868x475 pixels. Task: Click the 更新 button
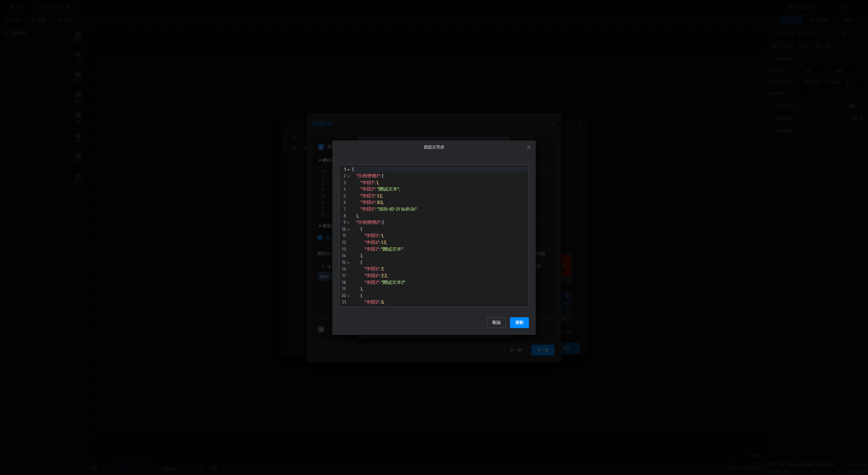point(519,323)
